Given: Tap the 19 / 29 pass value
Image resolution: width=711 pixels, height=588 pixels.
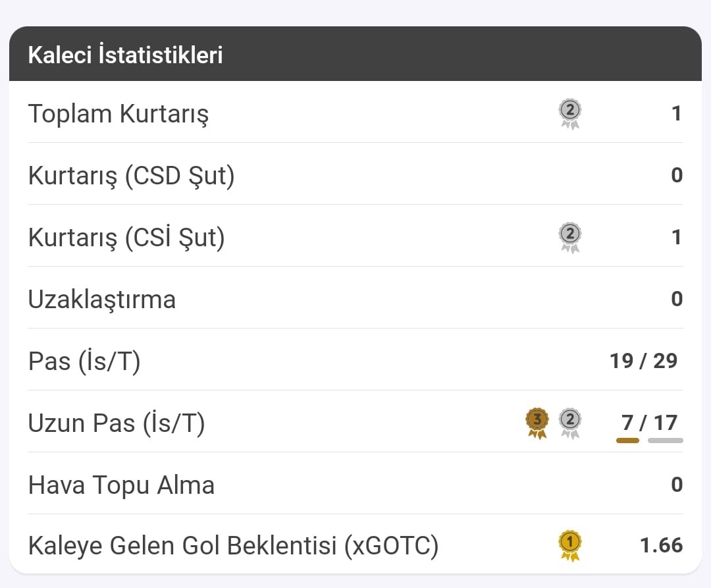Looking at the screenshot, I should coord(644,361).
